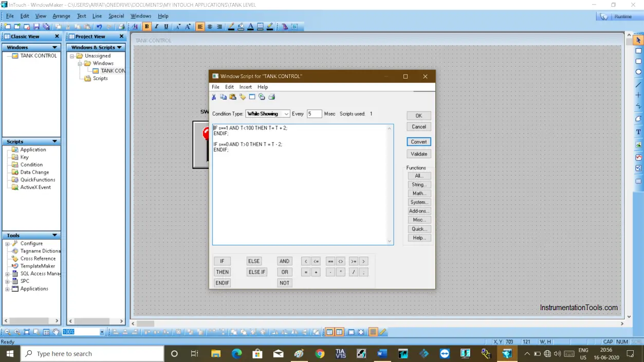The height and width of the screenshot is (362, 644).
Task: Select the Rounded Rectangle tool
Action: click(638, 62)
